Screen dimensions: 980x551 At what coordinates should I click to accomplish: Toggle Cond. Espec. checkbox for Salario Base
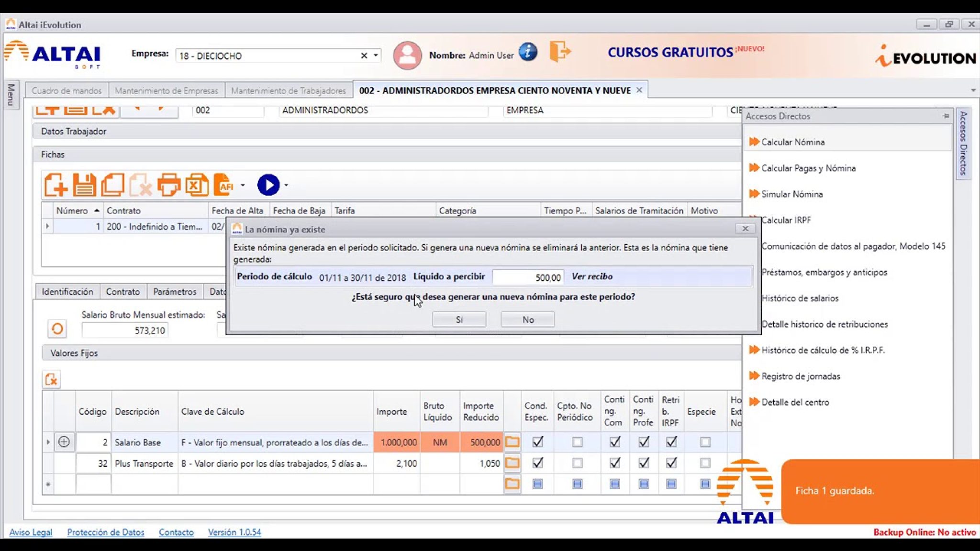pos(537,442)
